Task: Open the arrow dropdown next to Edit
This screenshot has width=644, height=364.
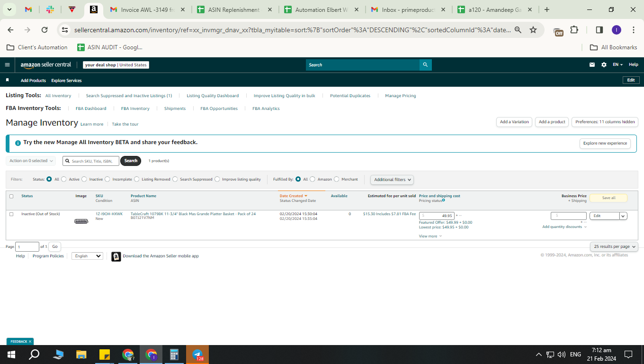Action: [x=623, y=216]
